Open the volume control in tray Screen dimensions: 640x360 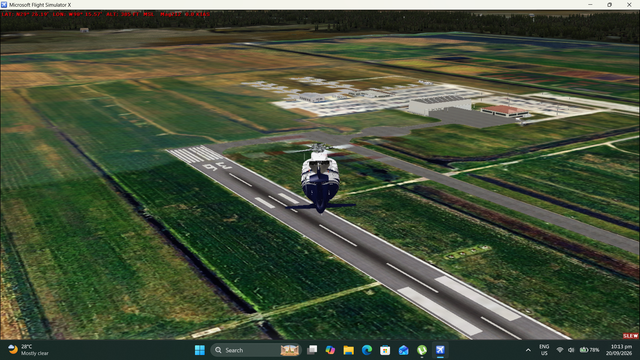coord(571,350)
